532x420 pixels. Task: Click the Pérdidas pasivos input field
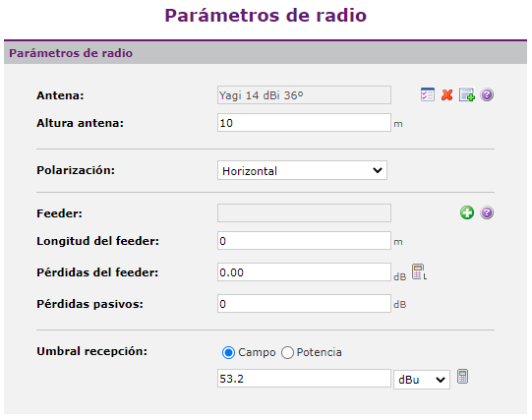click(304, 304)
